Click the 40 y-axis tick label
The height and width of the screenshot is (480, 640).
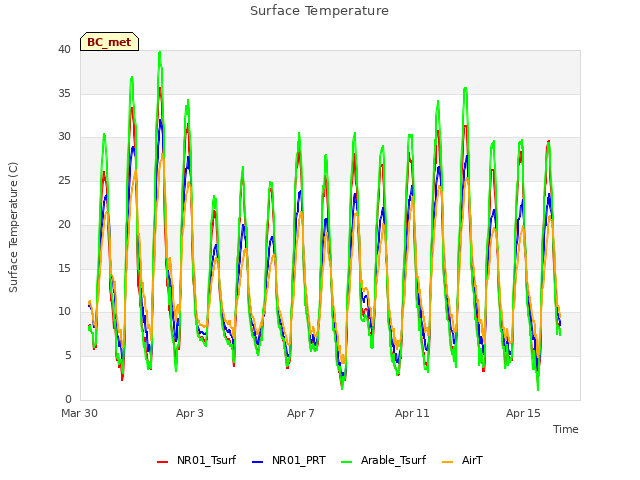point(64,49)
